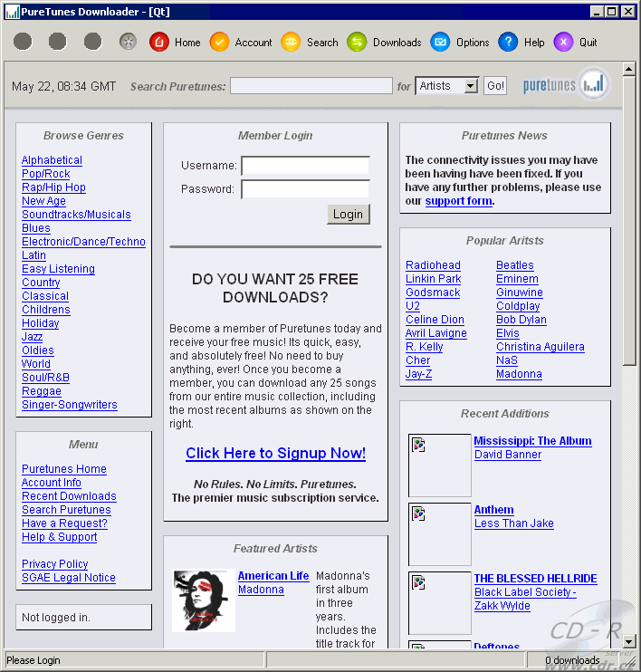Open the Alphabetical genre link
The width and height of the screenshot is (641, 672).
52,160
